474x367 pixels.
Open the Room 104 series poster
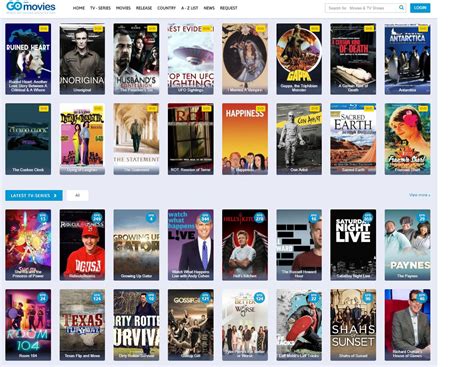point(28,325)
